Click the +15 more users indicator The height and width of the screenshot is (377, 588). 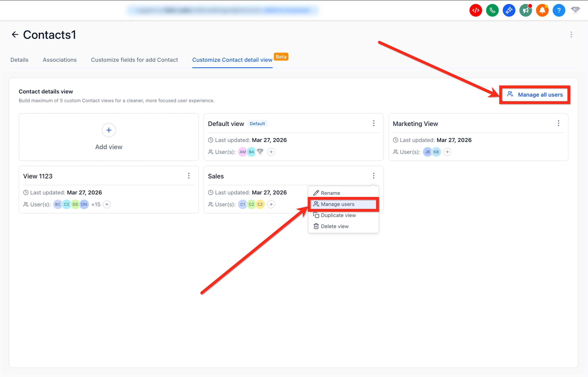(96, 204)
